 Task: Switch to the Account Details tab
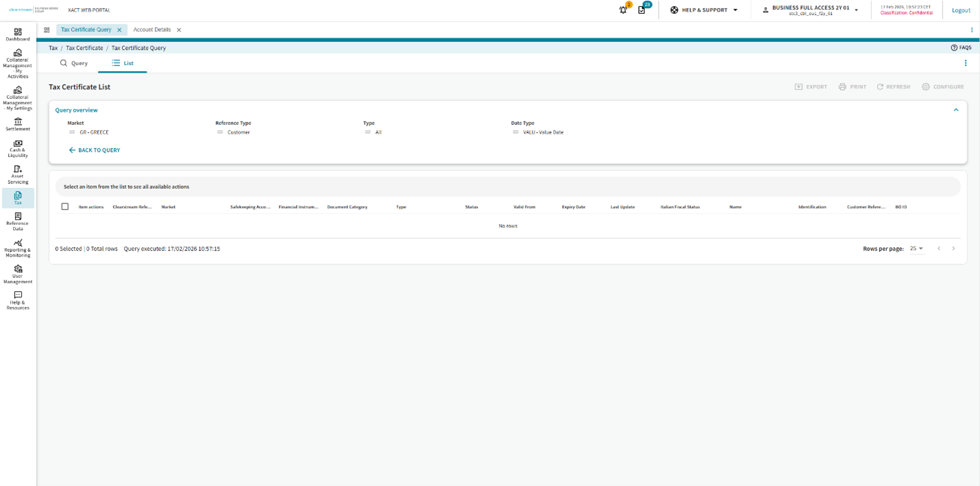[152, 30]
